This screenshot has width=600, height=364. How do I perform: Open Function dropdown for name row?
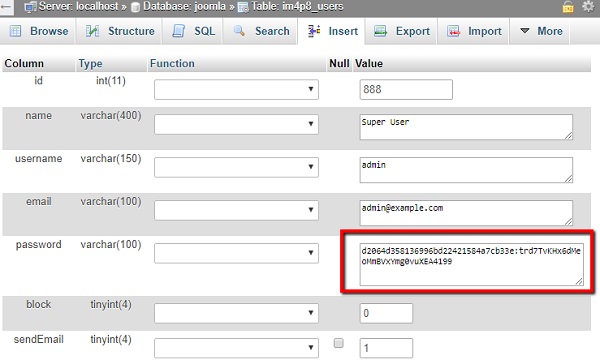pos(236,124)
